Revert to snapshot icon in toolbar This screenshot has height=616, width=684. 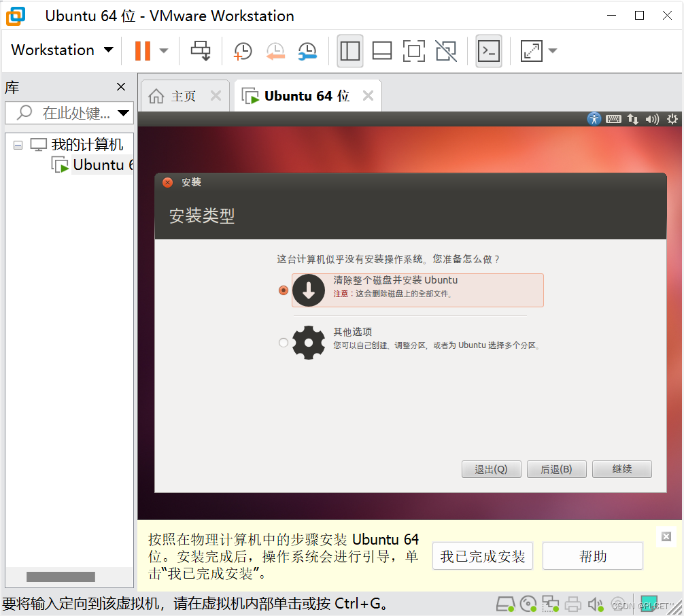275,51
